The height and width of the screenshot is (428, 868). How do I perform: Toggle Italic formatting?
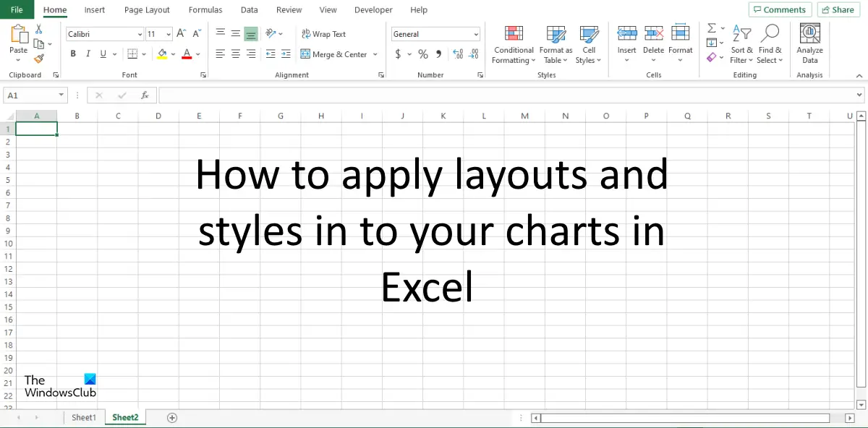(x=88, y=54)
